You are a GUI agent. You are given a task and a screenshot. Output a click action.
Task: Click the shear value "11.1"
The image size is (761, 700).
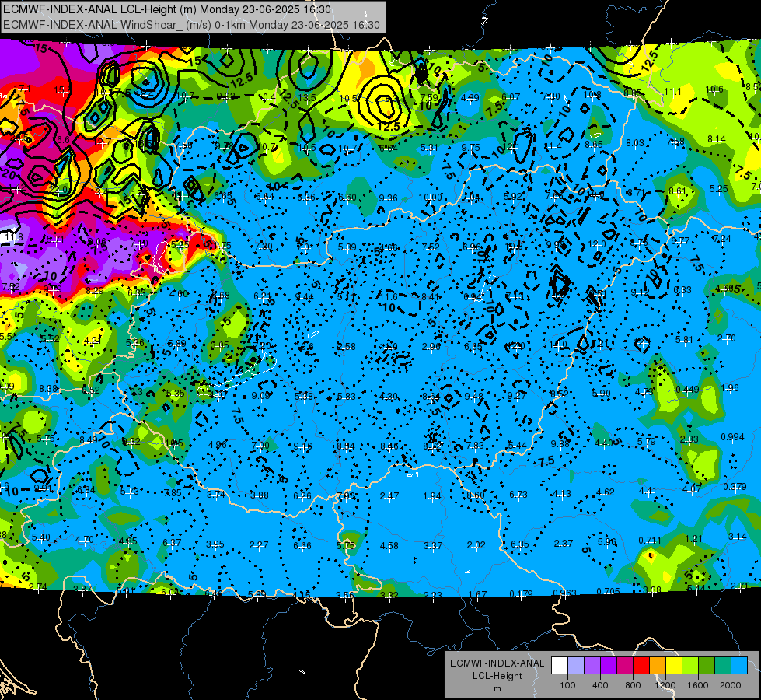[x=672, y=91]
